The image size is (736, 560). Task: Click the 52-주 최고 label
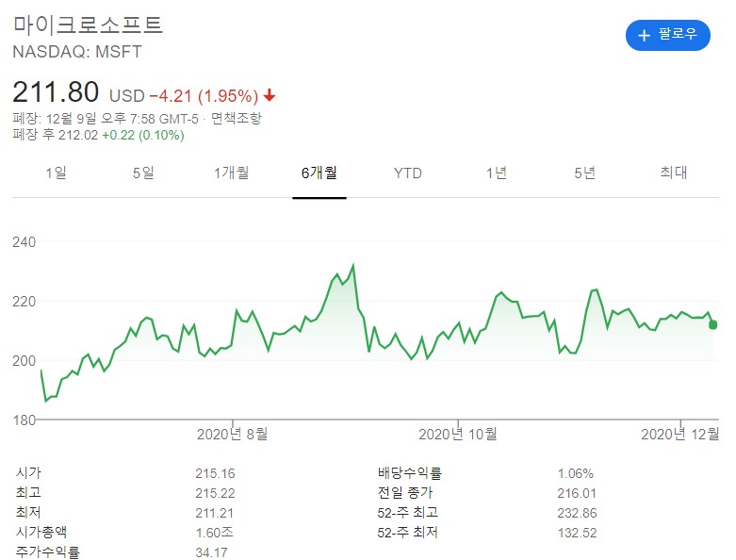407,512
